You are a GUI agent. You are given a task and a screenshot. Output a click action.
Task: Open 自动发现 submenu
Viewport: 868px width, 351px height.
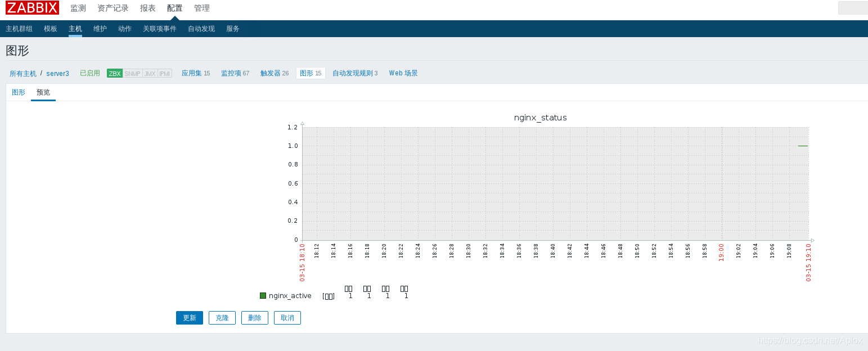201,29
